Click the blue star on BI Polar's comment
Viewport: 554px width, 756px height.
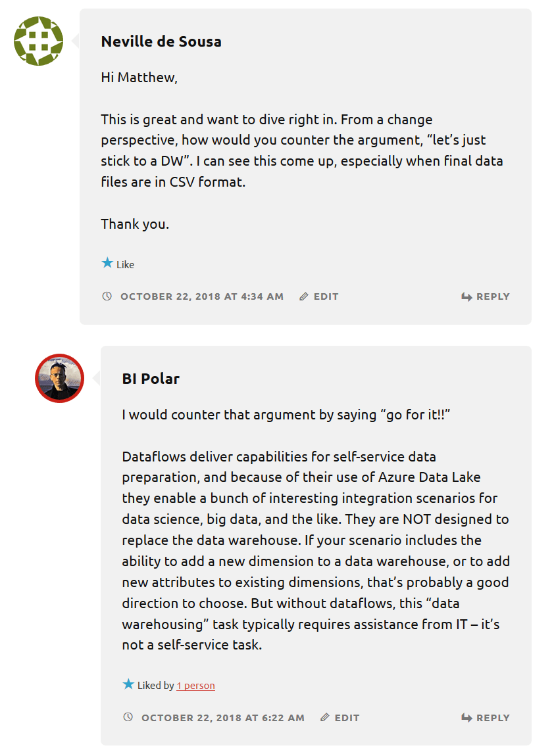coord(128,684)
